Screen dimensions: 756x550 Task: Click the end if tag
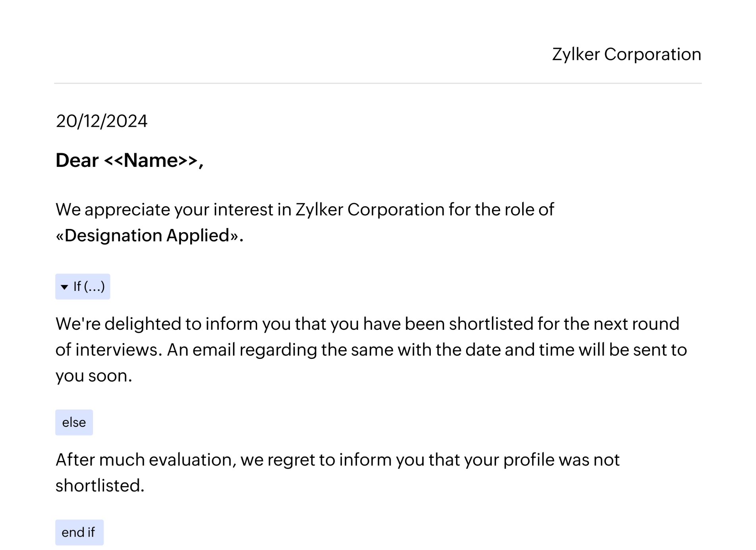pos(79,533)
